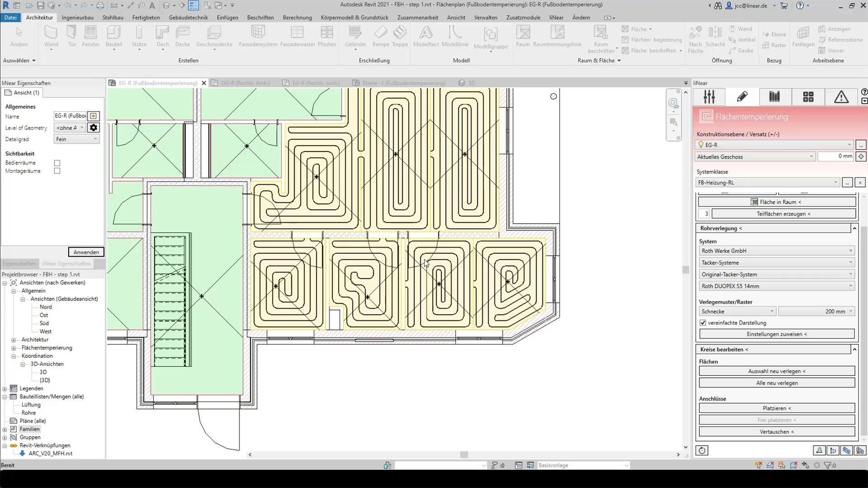Open the liNear warning triangle tab
Viewport: 868px width, 488px height.
pyautogui.click(x=841, y=97)
